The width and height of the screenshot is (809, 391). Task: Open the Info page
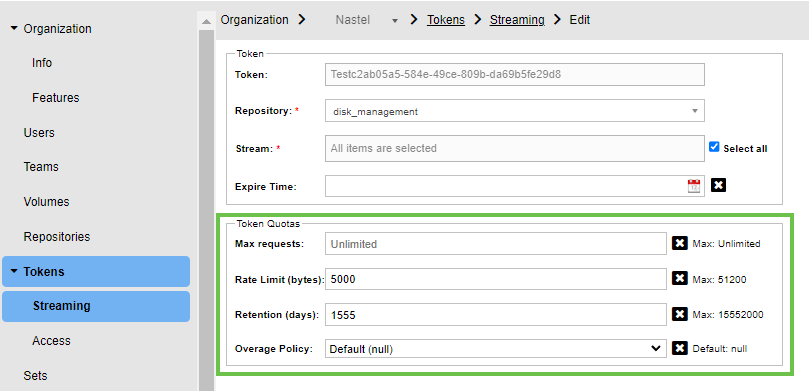(x=42, y=62)
